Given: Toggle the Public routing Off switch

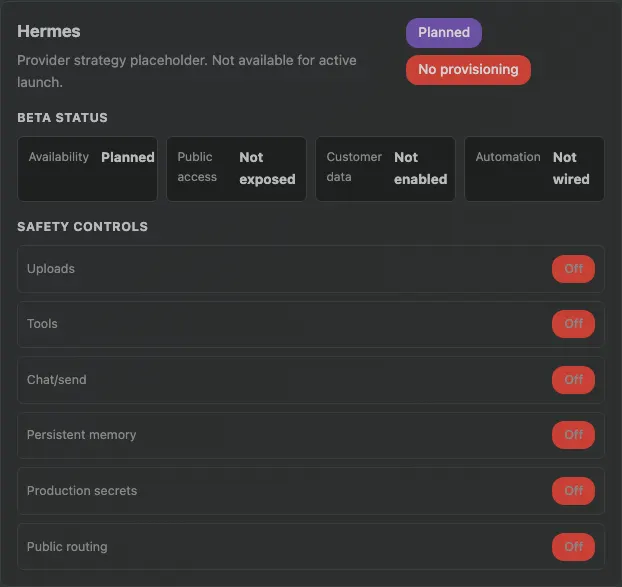Looking at the screenshot, I should coord(573,547).
